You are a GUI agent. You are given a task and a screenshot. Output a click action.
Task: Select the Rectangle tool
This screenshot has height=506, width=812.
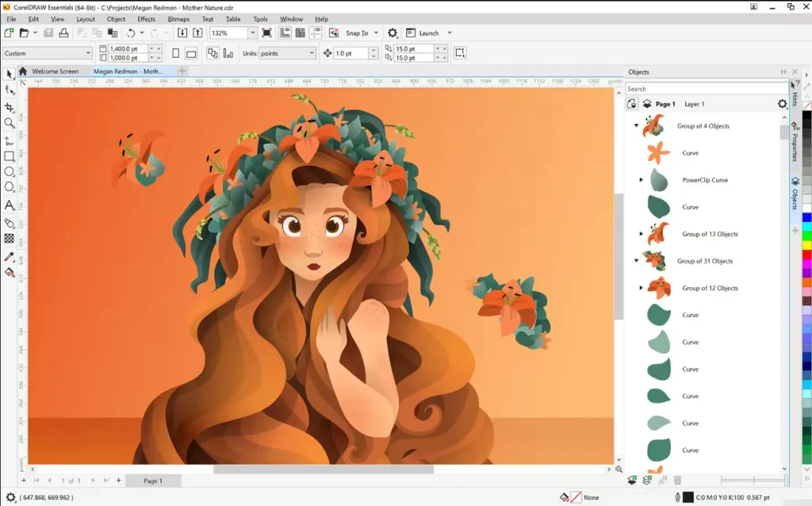point(9,156)
